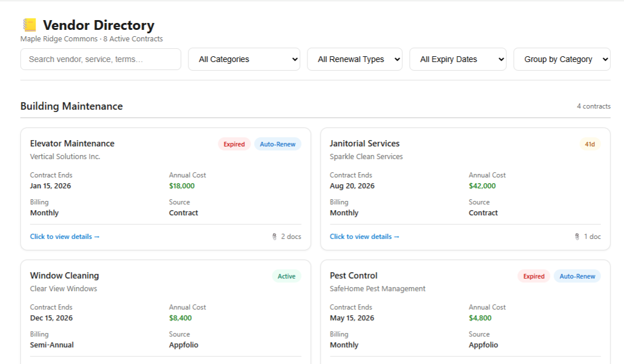624x364 pixels.
Task: Click the Vendor Directory page title
Action: 99,25
